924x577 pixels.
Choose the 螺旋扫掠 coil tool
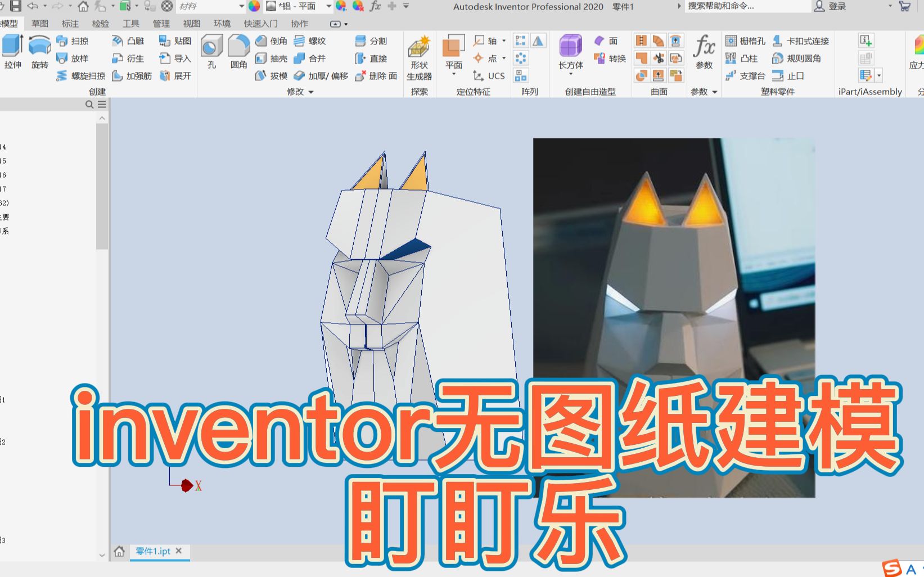81,76
